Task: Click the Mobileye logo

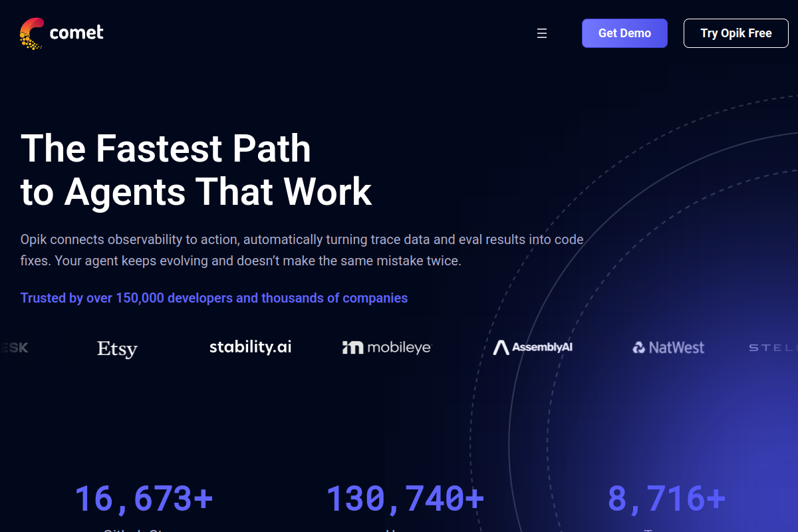Action: point(386,347)
